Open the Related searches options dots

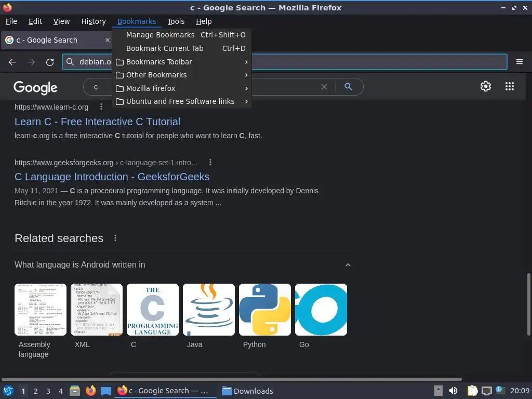pos(115,238)
